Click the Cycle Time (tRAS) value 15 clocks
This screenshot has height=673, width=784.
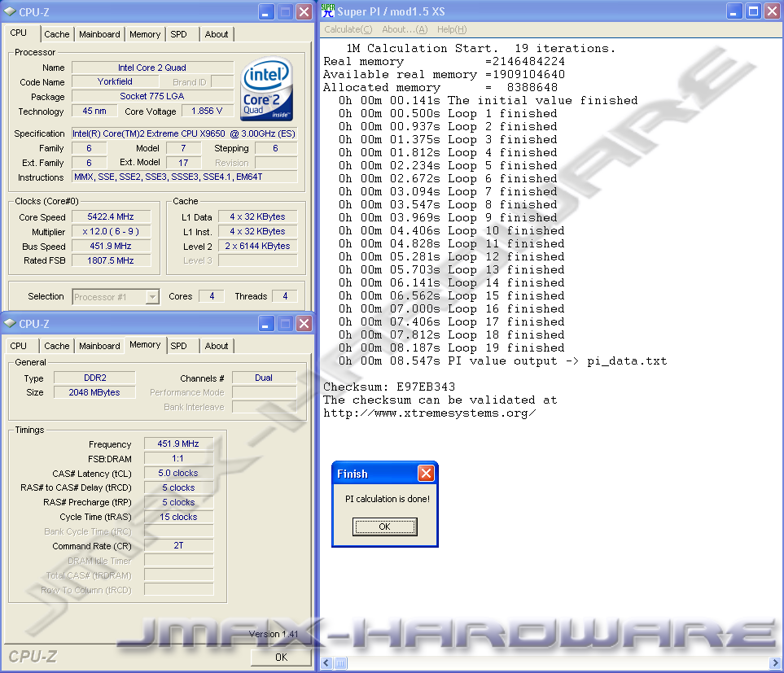point(178,517)
